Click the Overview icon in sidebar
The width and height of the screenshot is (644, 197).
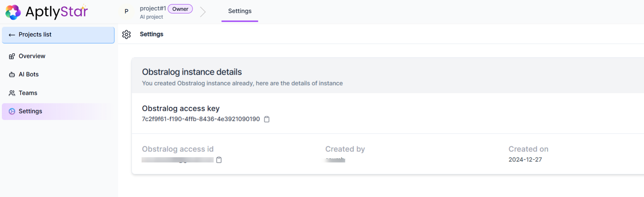tap(12, 56)
